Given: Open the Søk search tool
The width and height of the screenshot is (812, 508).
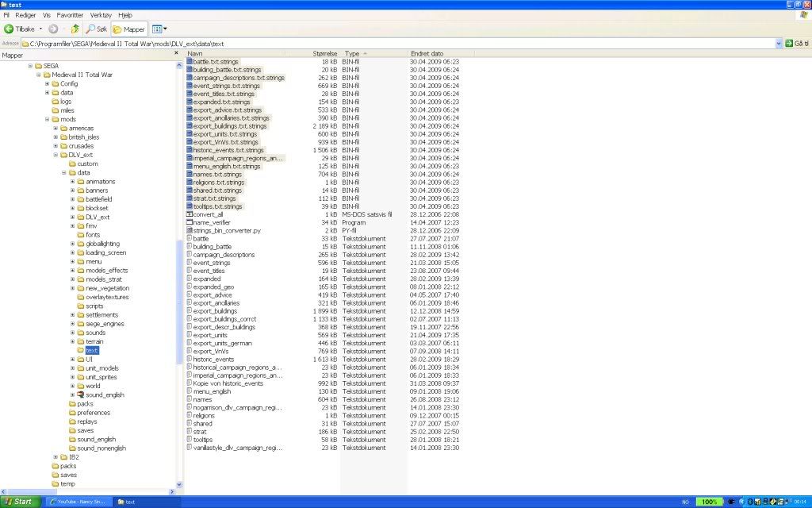Looking at the screenshot, I should (97, 29).
